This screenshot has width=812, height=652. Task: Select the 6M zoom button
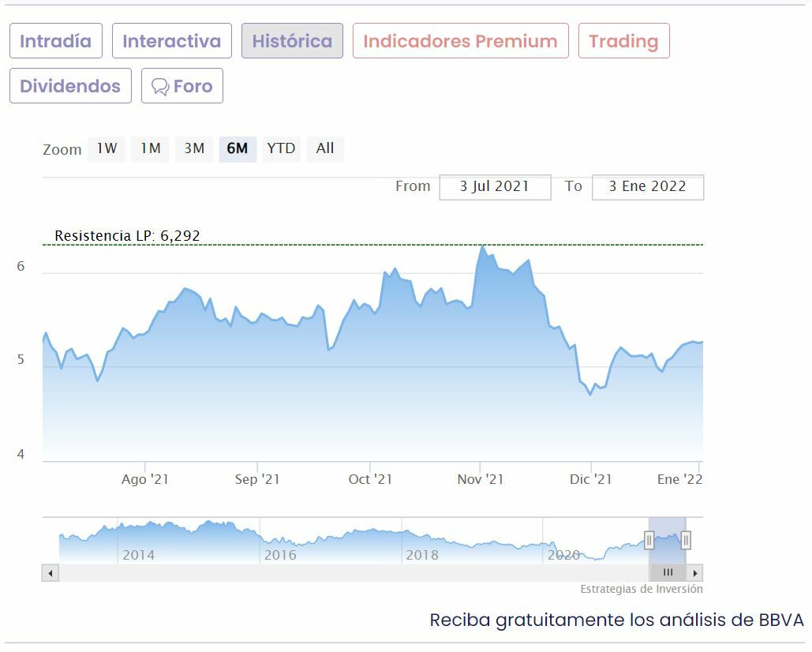click(x=238, y=148)
